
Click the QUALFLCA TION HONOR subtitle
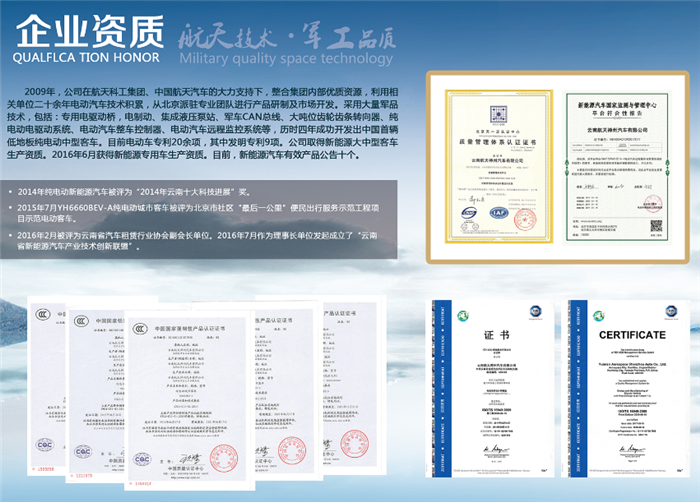(86, 57)
